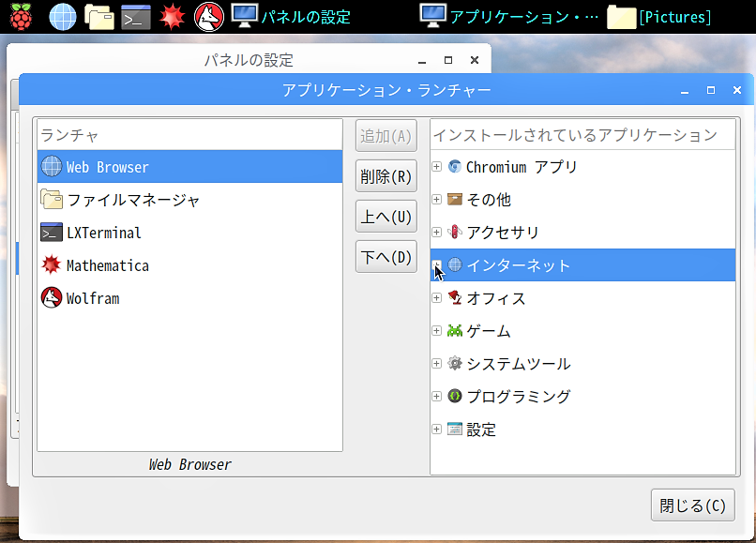Click the brown box icon for その他
756x543 pixels.
455,199
